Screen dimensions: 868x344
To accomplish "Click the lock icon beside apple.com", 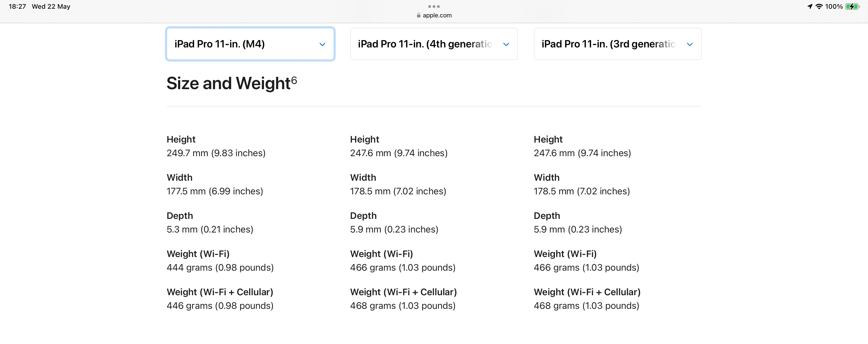I will (x=418, y=15).
